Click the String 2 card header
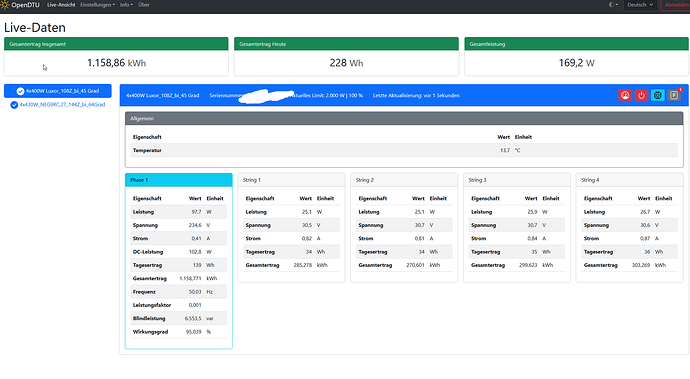Screen dimensions: 690x379 pyautogui.click(x=404, y=180)
